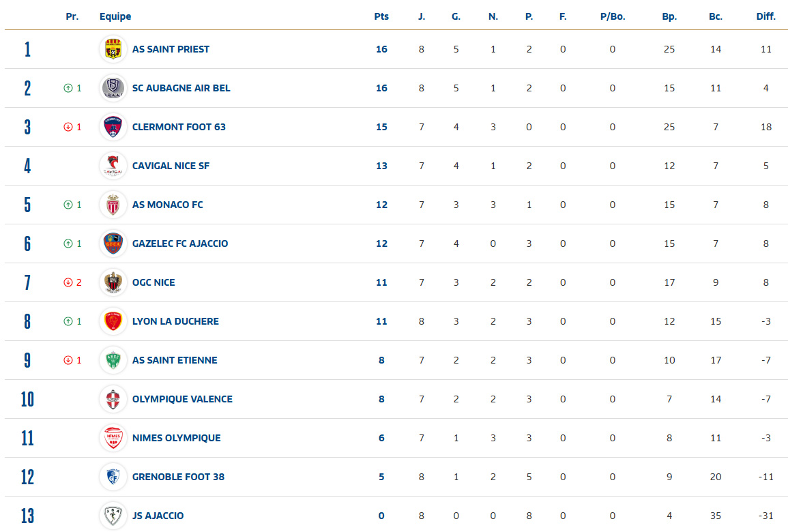Click the SC Aubagne Air Bel logo
Screen dimensions: 788x532
click(x=113, y=88)
